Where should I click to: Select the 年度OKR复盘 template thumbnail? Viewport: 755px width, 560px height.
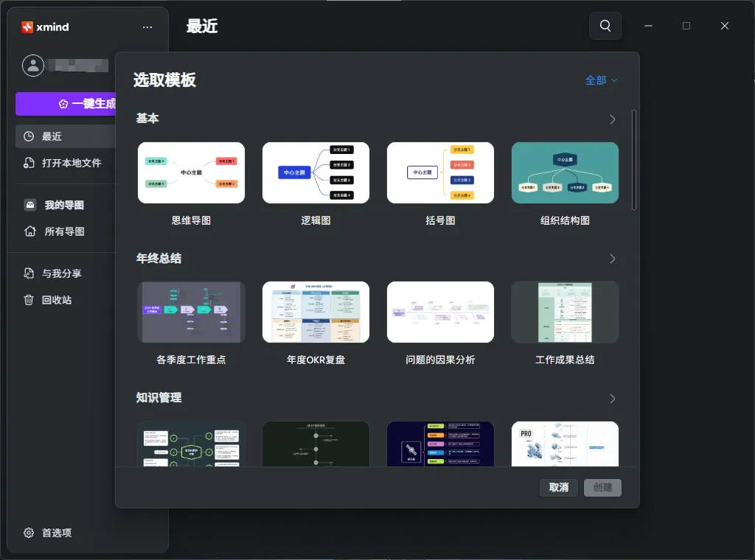316,312
